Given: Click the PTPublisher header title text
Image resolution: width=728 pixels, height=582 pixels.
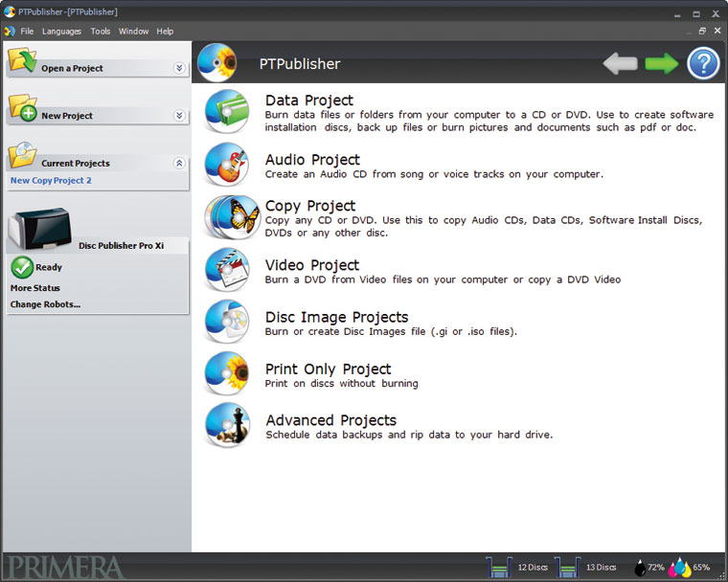Looking at the screenshot, I should pos(300,63).
